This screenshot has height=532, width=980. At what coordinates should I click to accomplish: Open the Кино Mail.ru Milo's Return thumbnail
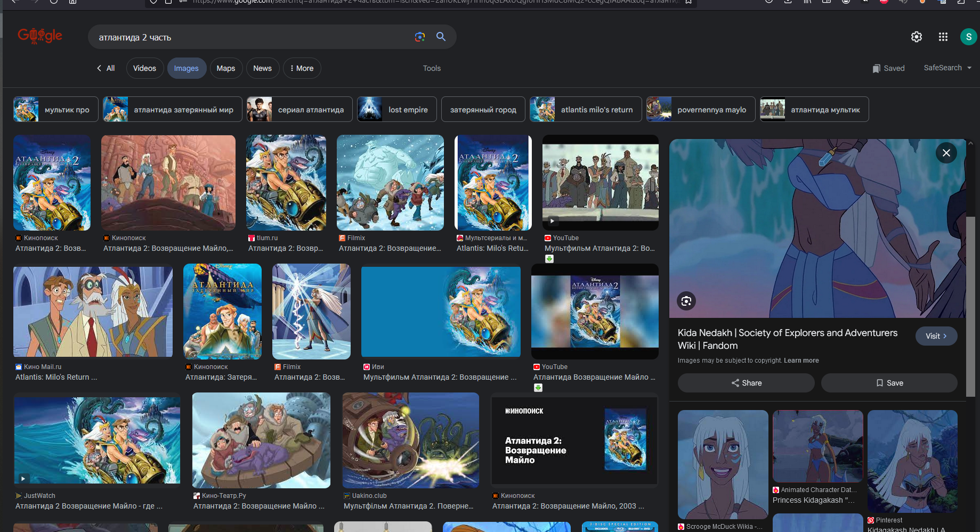(93, 312)
